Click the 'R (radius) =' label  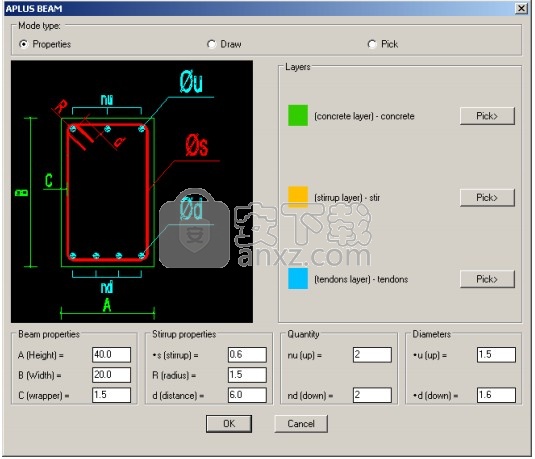(x=174, y=375)
